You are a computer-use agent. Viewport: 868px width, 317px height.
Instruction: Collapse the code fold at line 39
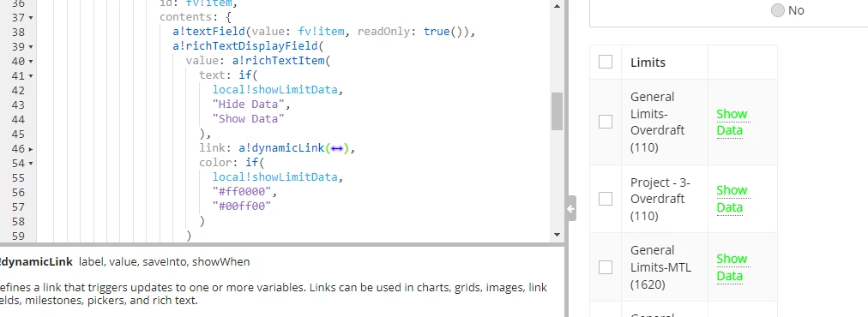(30, 47)
